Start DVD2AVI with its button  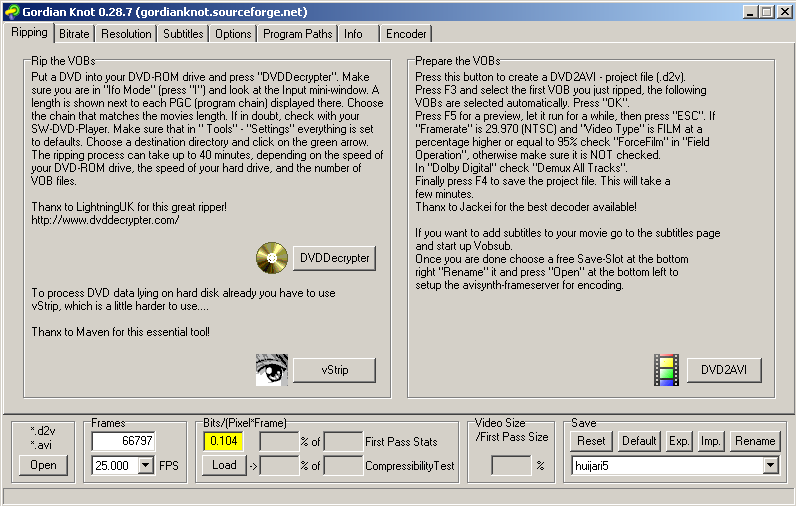click(x=724, y=370)
